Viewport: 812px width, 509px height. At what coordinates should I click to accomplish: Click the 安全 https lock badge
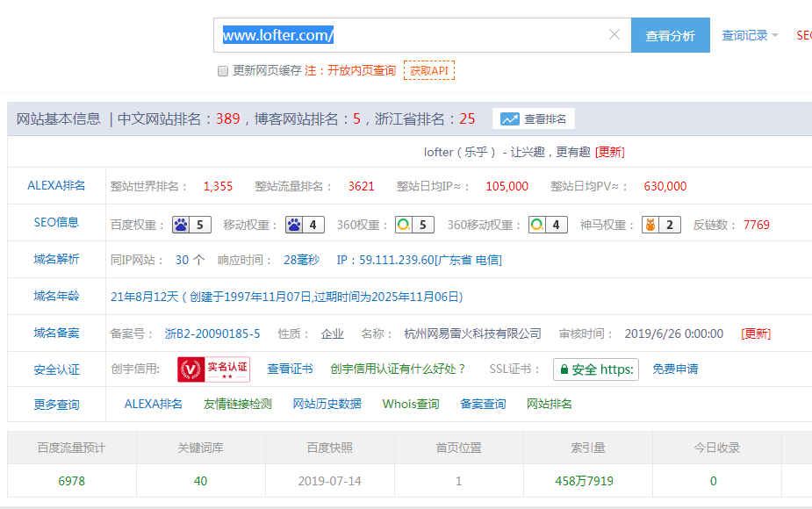pos(596,369)
